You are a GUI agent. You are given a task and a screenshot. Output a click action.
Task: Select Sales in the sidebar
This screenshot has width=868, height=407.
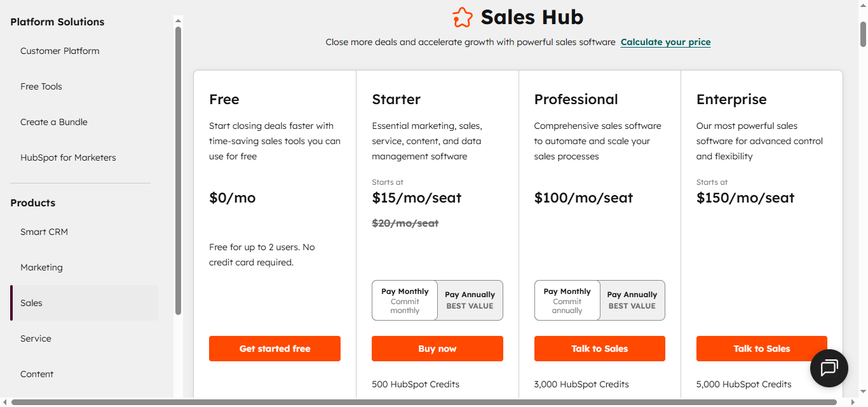click(x=31, y=303)
